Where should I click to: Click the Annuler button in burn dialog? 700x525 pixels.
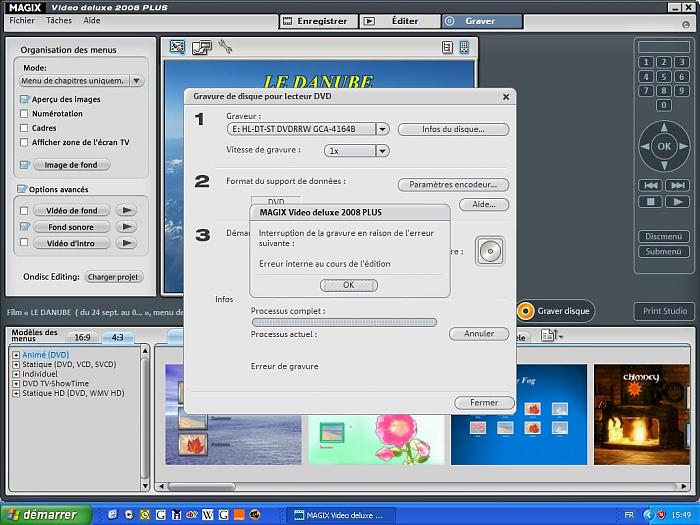click(x=479, y=333)
